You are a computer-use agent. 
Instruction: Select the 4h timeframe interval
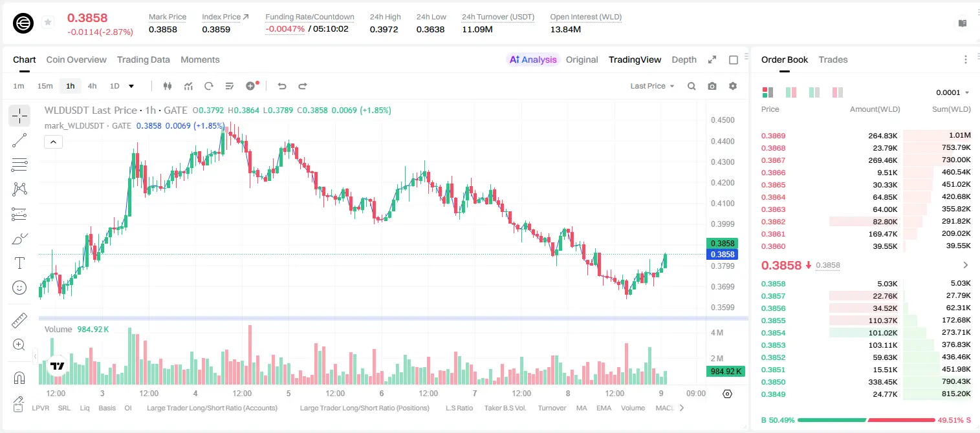92,86
